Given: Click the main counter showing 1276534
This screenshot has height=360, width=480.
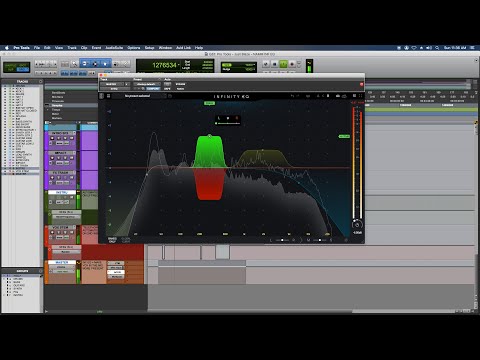Looking at the screenshot, I should (x=164, y=65).
